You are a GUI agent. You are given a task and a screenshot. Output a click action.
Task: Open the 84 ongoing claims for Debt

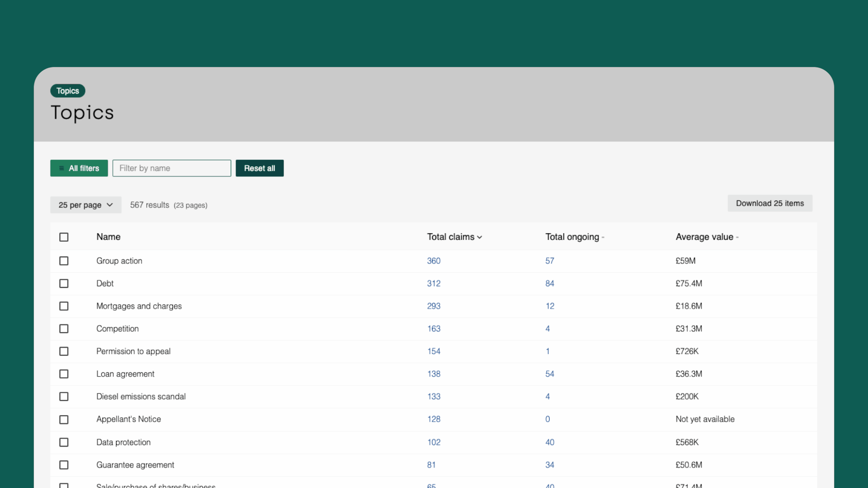click(x=550, y=284)
